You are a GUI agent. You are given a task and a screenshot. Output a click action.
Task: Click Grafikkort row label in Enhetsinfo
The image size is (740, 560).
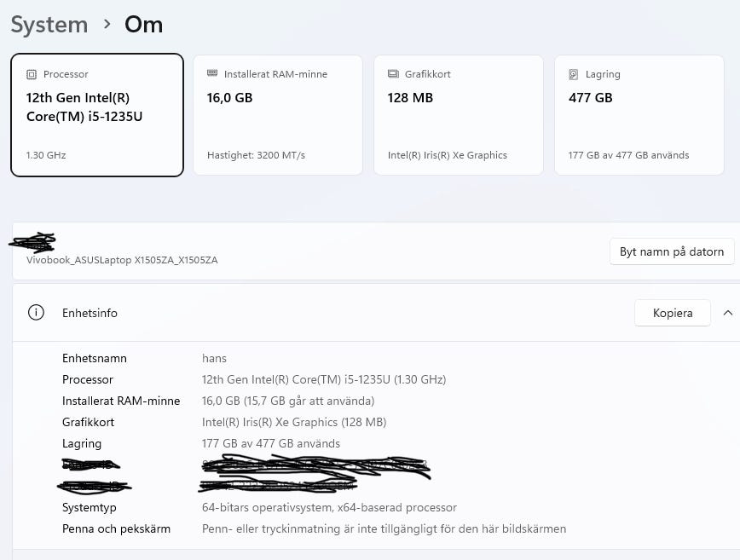coord(89,422)
